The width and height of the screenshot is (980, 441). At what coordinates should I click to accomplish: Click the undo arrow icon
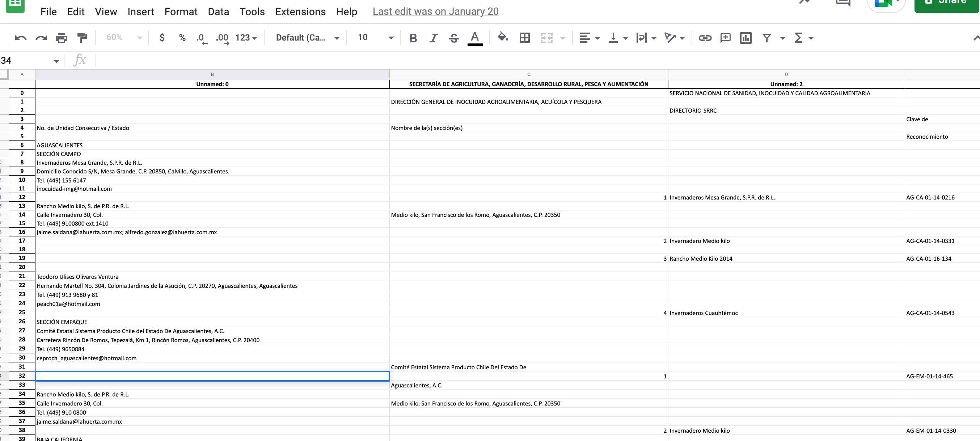tap(21, 38)
